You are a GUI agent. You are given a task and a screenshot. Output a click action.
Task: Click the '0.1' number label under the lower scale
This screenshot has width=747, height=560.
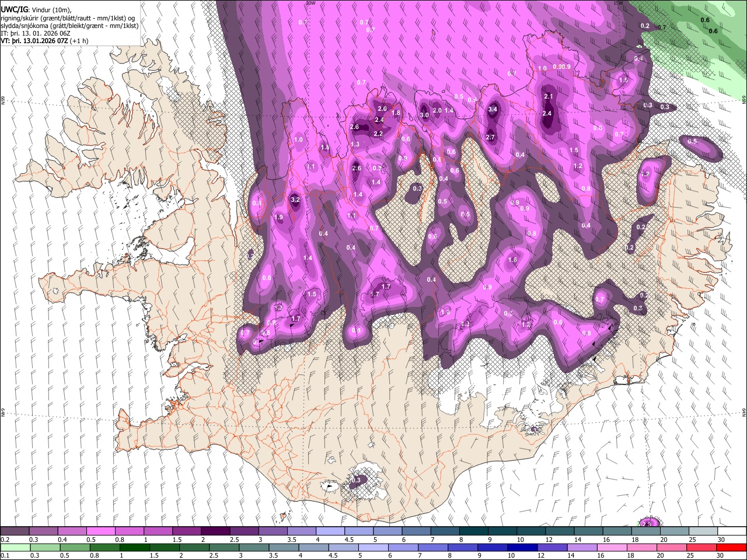click(5, 555)
